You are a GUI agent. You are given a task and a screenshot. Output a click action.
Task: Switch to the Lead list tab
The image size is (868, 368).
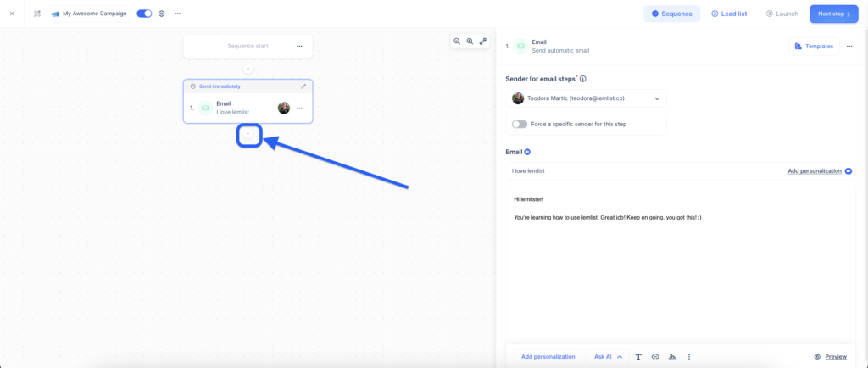(730, 14)
